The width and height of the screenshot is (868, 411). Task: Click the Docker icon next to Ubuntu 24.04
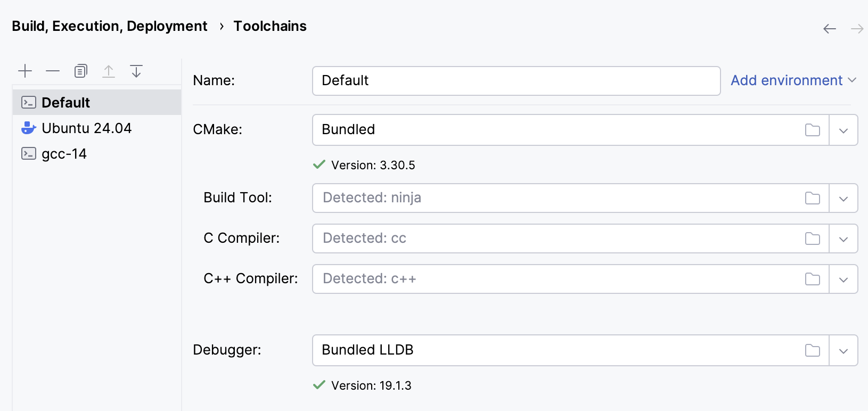28,128
